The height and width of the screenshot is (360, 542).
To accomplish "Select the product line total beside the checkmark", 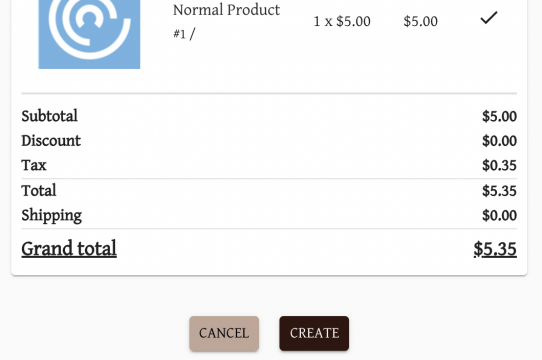I will point(420,21).
